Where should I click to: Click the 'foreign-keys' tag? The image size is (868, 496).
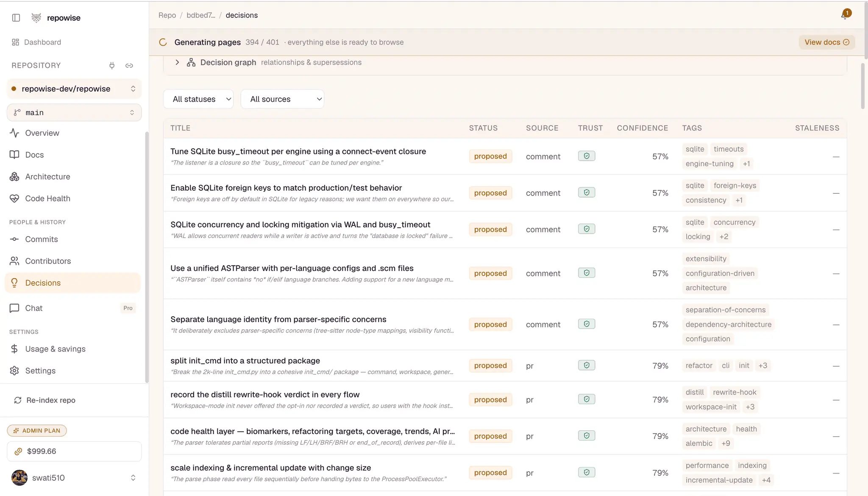click(x=735, y=185)
